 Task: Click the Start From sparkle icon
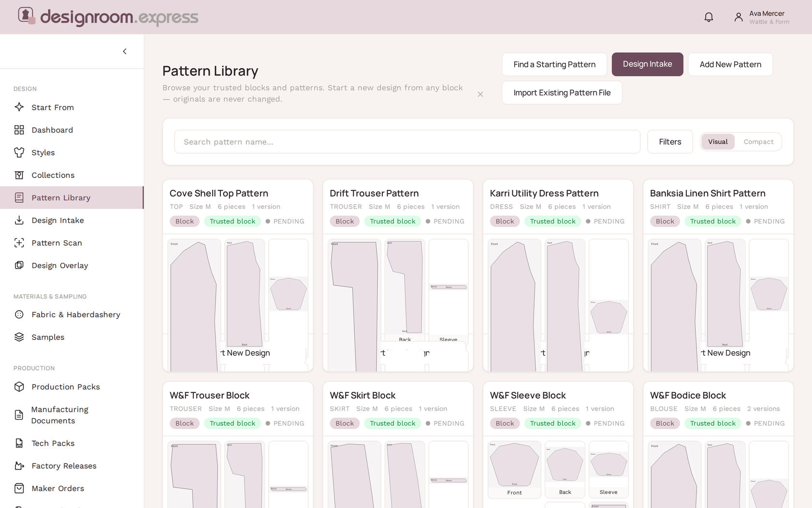19,107
